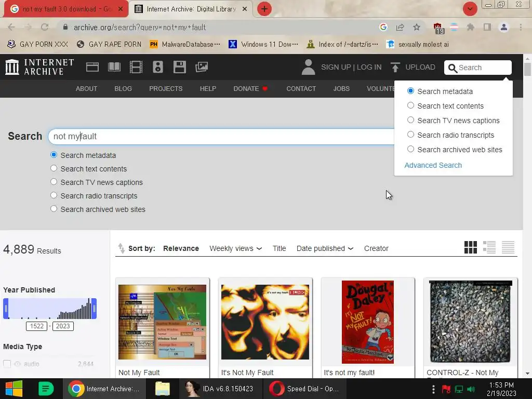This screenshot has height=399, width=532.
Task: Open the ABOUT menu item
Action: pos(86,88)
